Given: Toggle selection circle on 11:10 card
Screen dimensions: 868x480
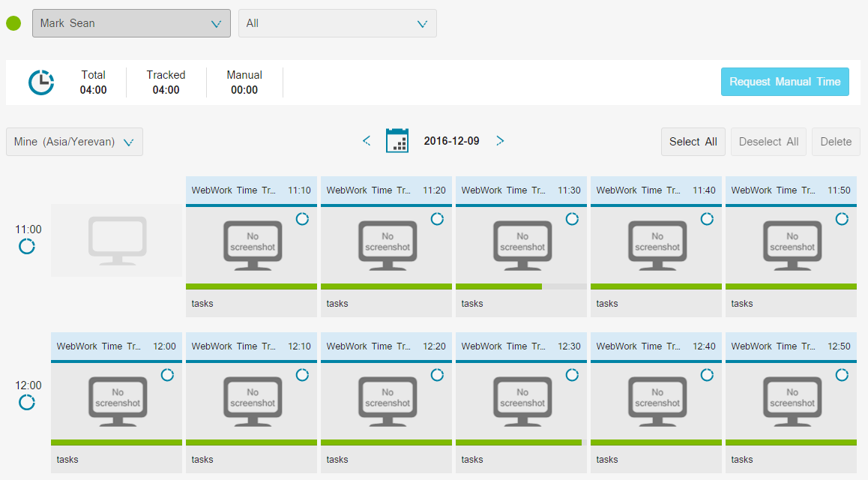Looking at the screenshot, I should point(302,219).
